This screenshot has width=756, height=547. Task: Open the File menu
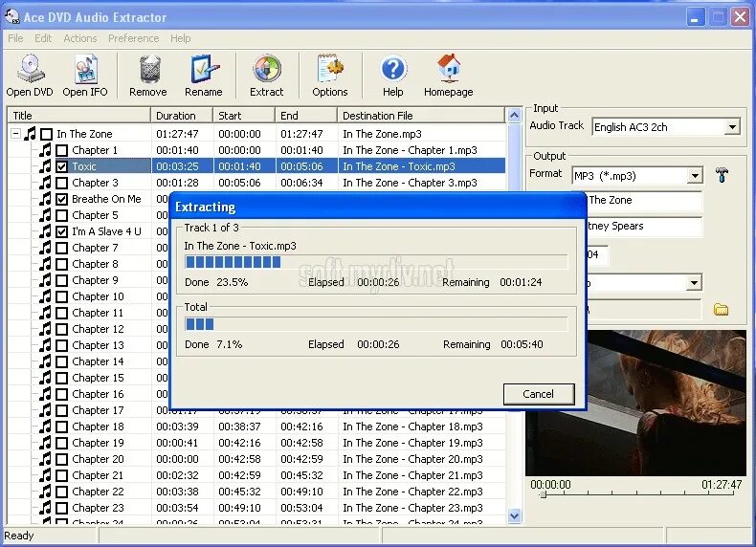pyautogui.click(x=15, y=38)
